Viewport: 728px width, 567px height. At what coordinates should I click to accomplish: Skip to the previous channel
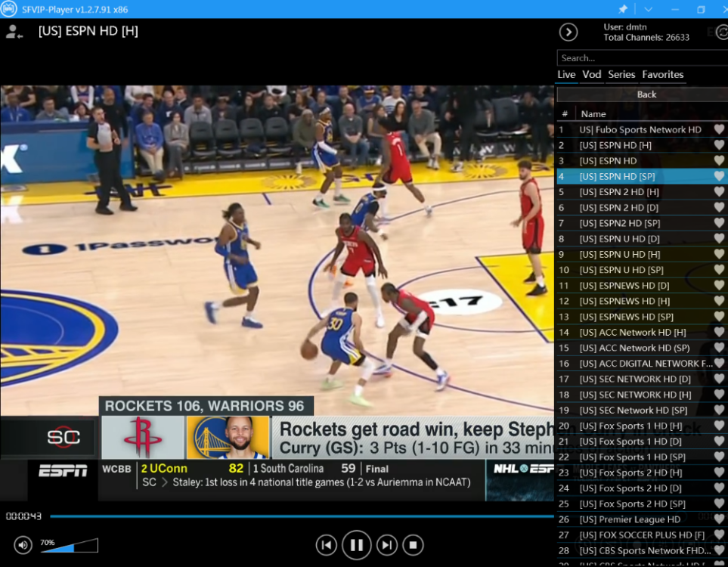click(x=327, y=545)
